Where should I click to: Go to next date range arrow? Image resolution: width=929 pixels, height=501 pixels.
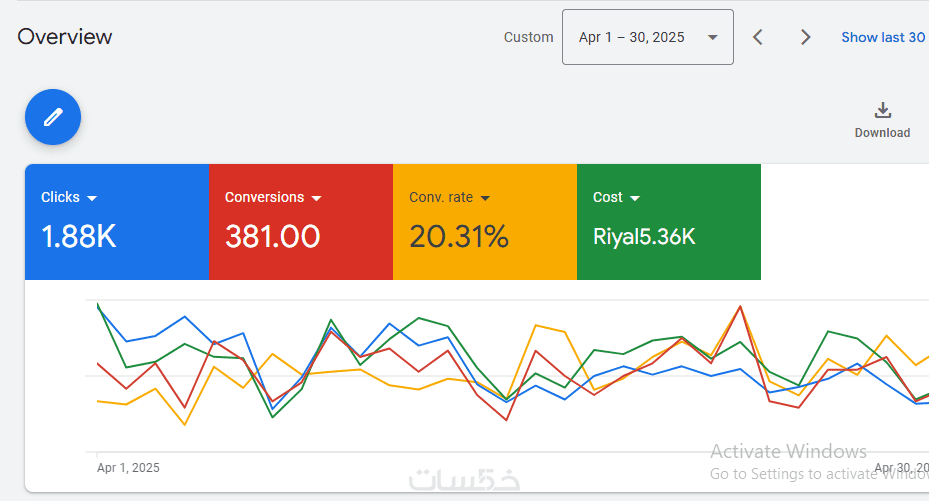805,37
